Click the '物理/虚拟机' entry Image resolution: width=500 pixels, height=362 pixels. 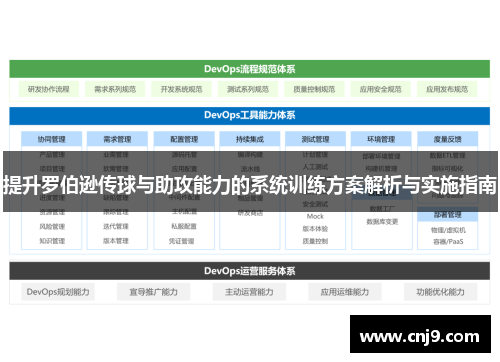coord(448,230)
